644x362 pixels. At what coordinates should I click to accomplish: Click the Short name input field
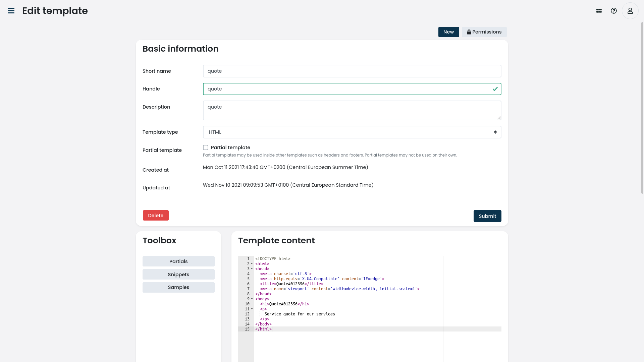[352, 71]
